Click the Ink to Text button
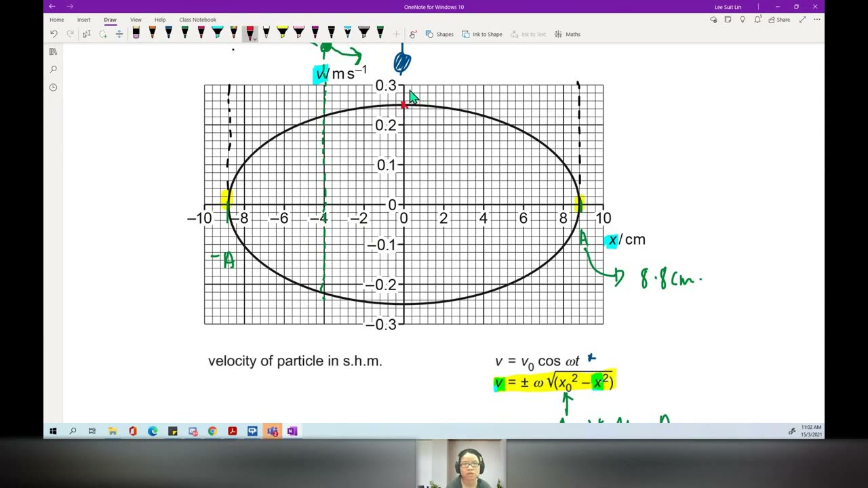Screen dimensions: 868x488 click(528, 34)
